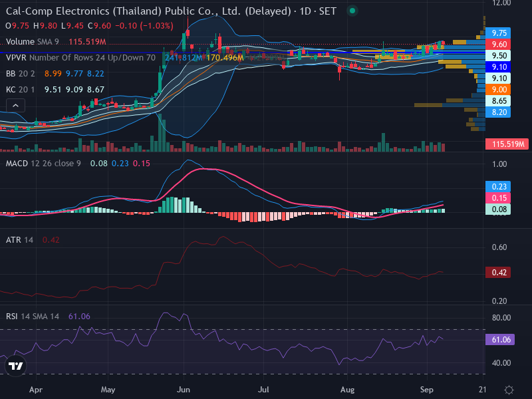Screen dimensions: 532x399
Task: Click the 0.42 ATR value label
Action: point(498,273)
